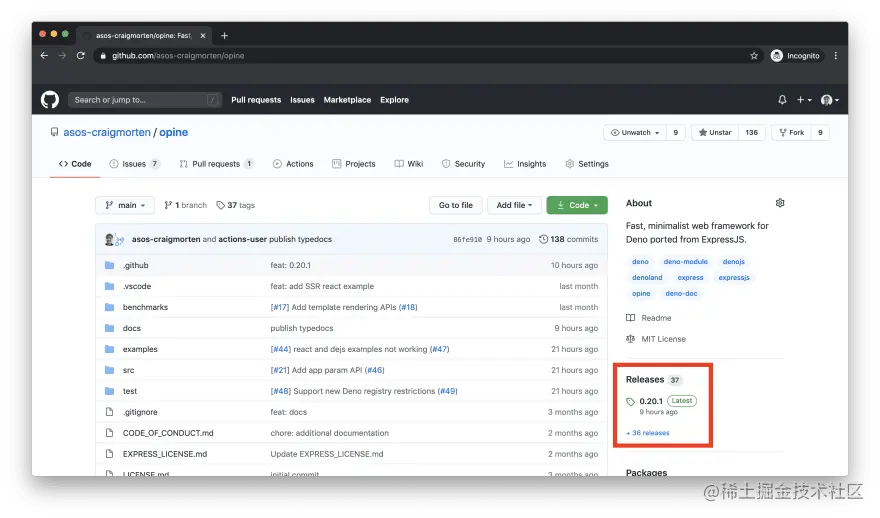Open the Unwatch dropdown
The image size is (880, 518).
coord(635,133)
